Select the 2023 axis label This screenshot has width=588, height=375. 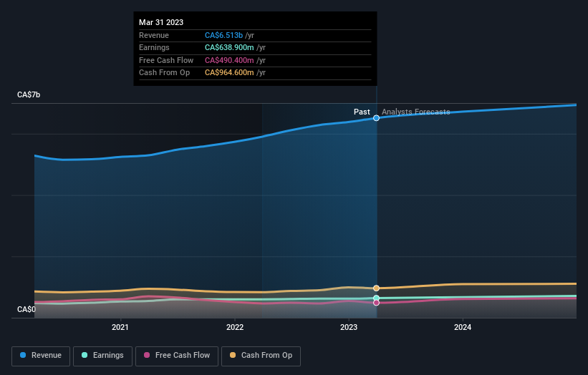349,327
